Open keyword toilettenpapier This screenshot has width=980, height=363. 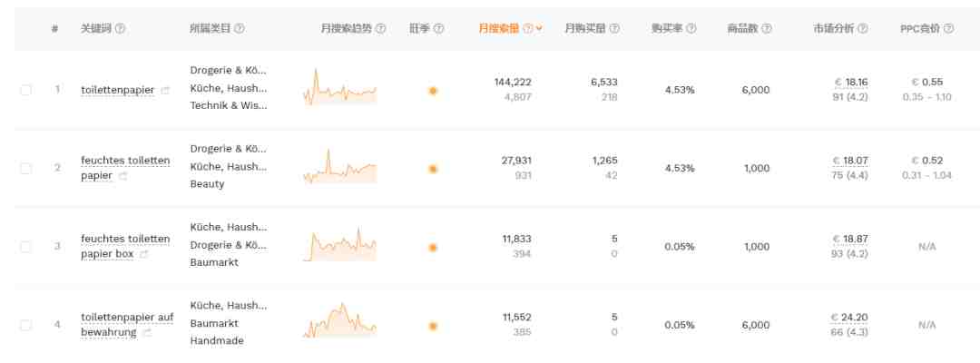[x=117, y=90]
